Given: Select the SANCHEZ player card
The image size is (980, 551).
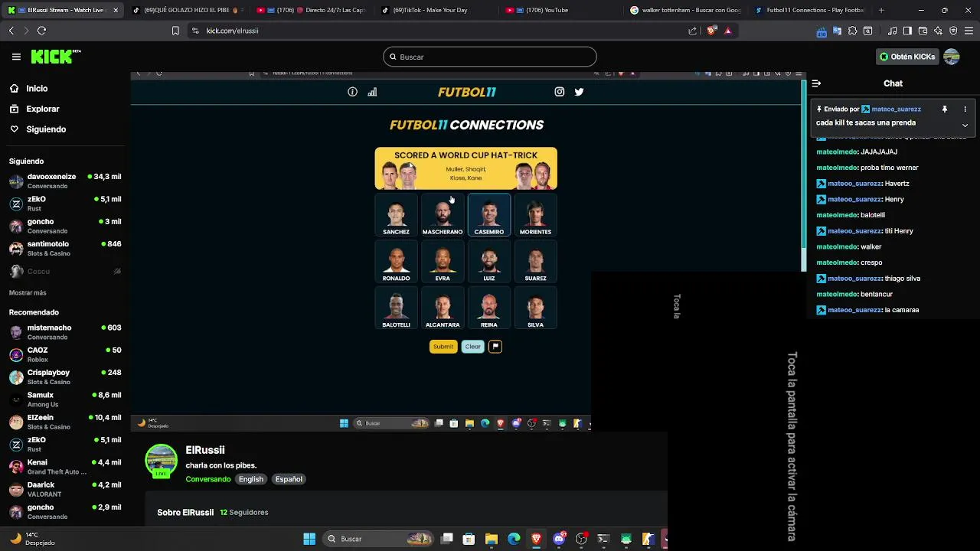Looking at the screenshot, I should coord(396,215).
